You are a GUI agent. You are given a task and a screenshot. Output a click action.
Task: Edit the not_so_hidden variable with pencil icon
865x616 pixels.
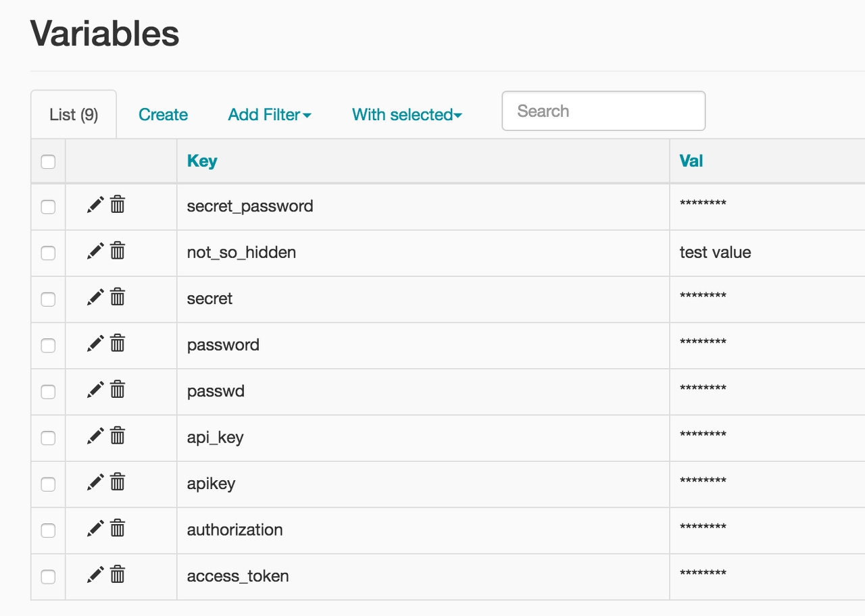(95, 251)
